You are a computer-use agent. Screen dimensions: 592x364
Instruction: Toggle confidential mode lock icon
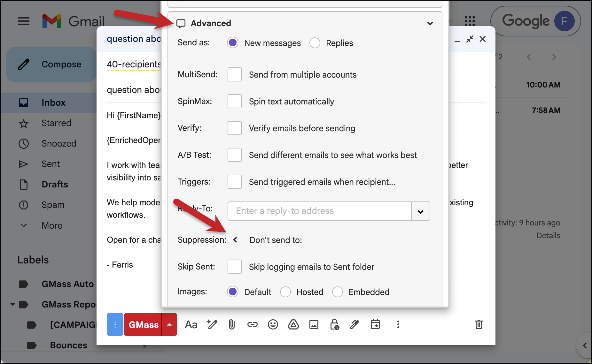click(x=334, y=325)
